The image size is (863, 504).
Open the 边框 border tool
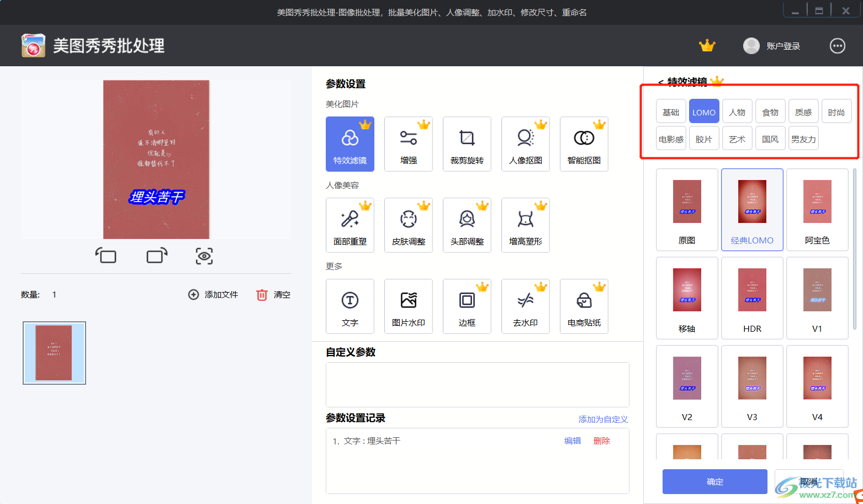pyautogui.click(x=467, y=306)
